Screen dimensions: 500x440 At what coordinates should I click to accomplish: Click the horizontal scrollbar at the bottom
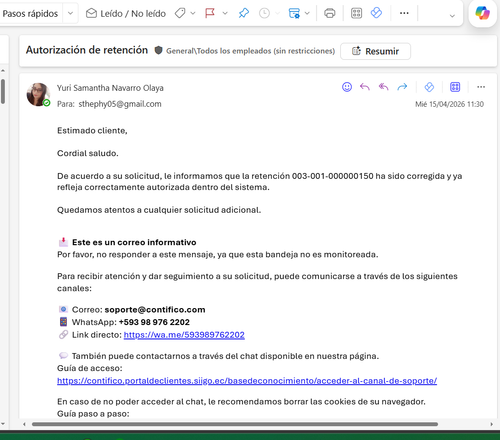(x=235, y=424)
